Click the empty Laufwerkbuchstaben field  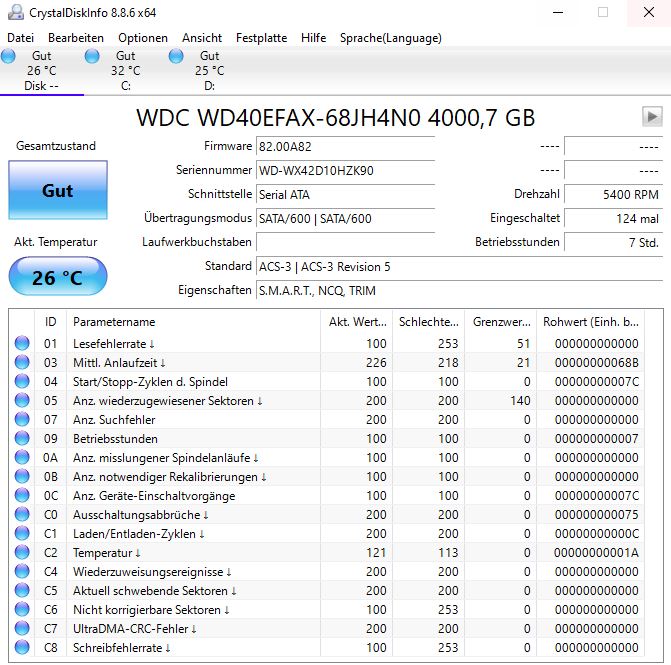345,242
